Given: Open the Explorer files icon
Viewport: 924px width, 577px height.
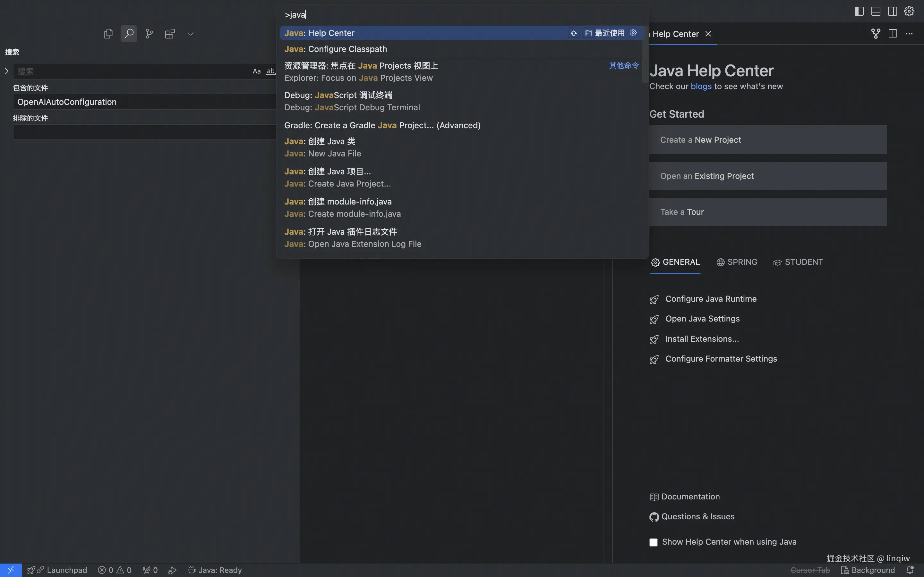Looking at the screenshot, I should (x=108, y=34).
